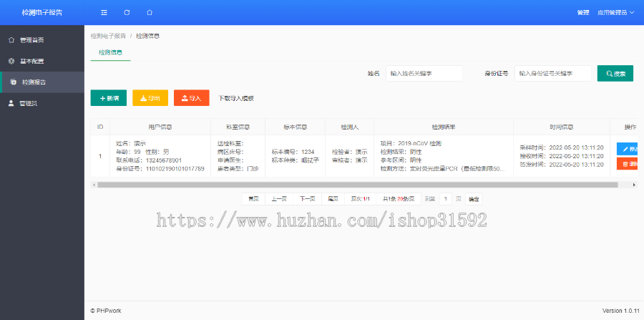
Task: Click Version 1.0.11 footer text
Action: click(621, 311)
